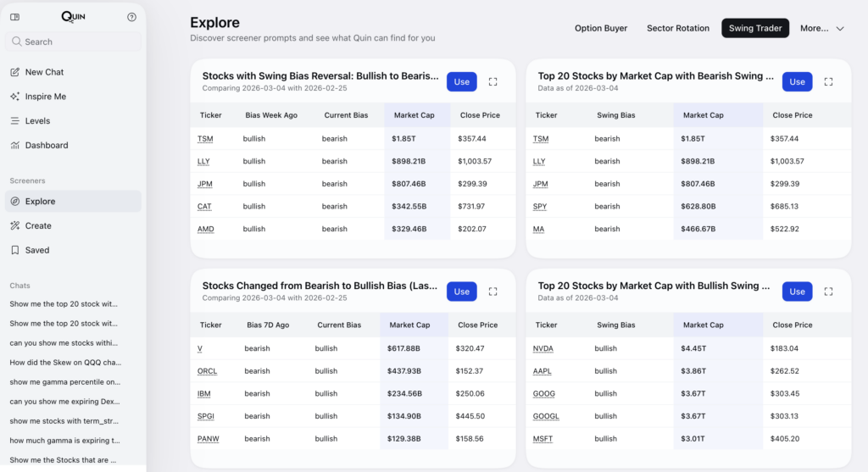The image size is (868, 472).
Task: Use the Bearish to Bullish Bias screener
Action: pyautogui.click(x=462, y=292)
